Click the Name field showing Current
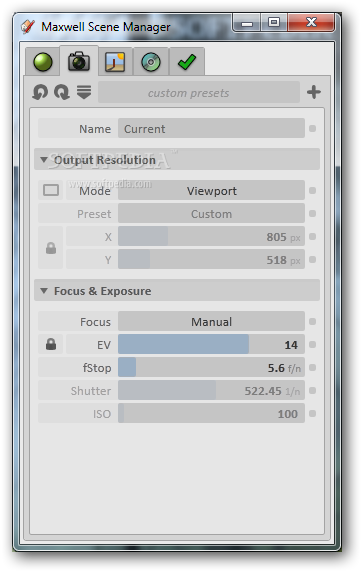The image size is (362, 572). coord(211,128)
